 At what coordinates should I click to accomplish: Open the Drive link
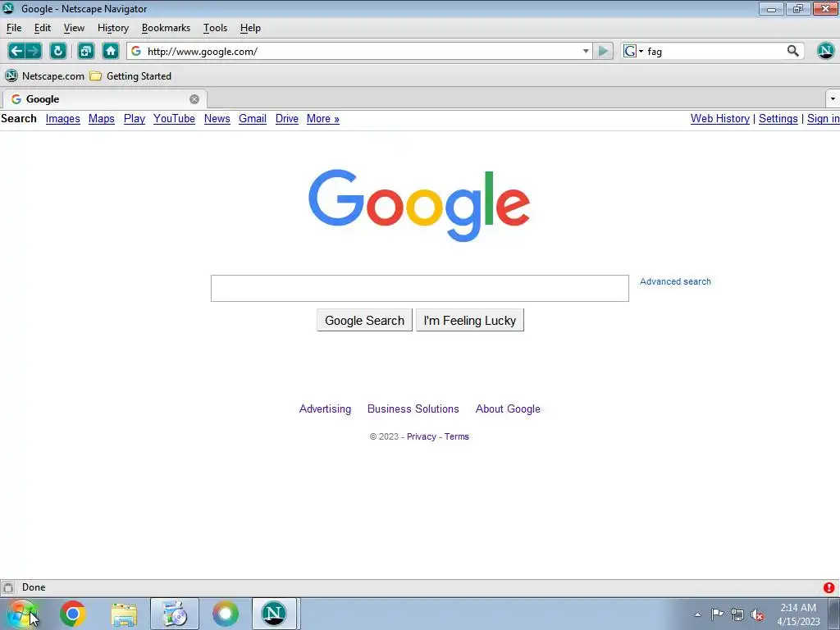click(x=287, y=119)
